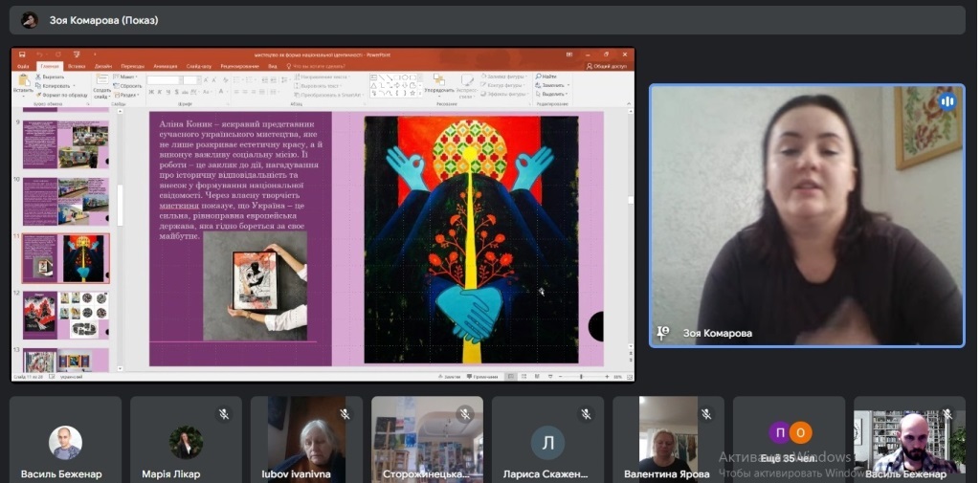Apply underline Ч formatting
Screen dimensions: 980x483
[x=168, y=92]
